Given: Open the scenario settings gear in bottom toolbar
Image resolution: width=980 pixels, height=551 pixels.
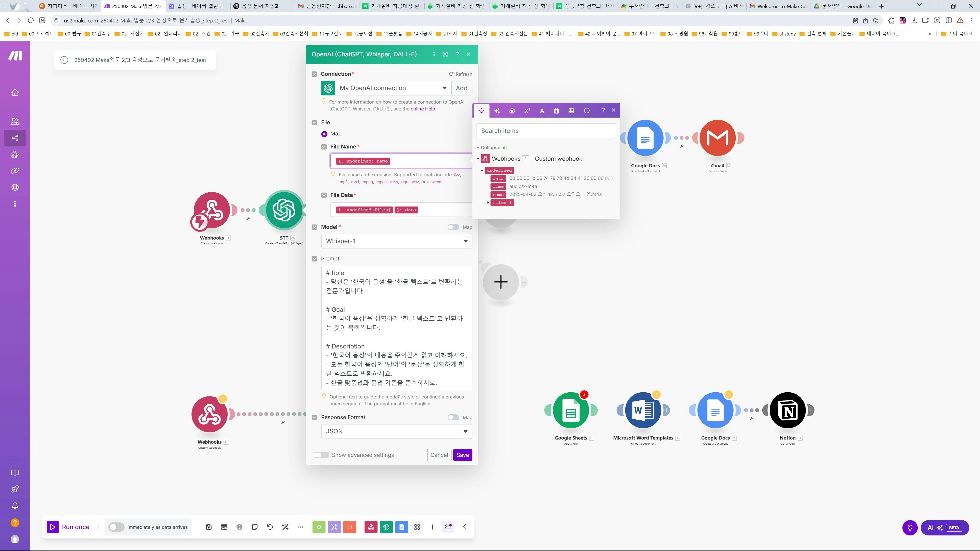Looking at the screenshot, I should (239, 527).
